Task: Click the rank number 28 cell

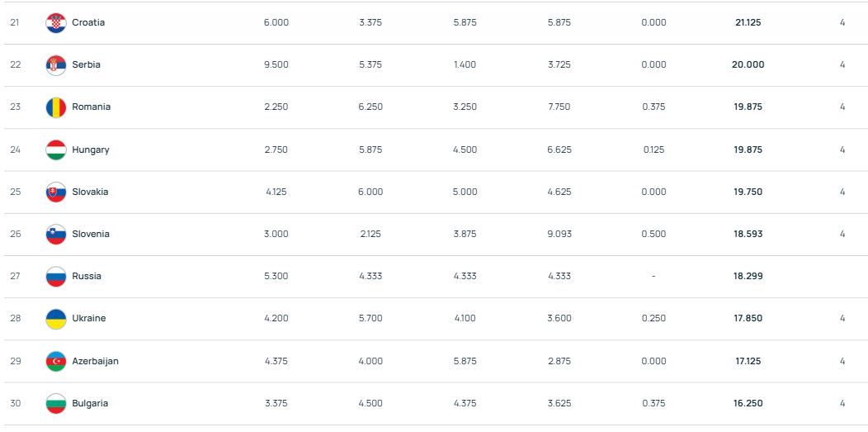Action: tap(16, 319)
